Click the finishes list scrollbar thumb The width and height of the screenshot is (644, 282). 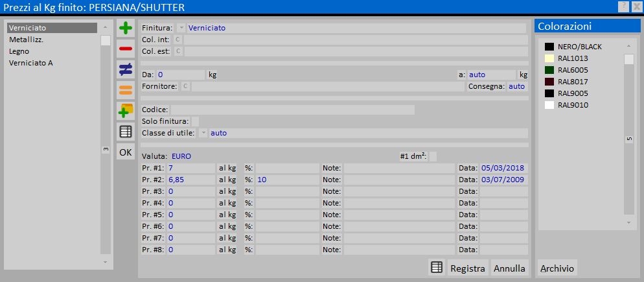(106, 41)
